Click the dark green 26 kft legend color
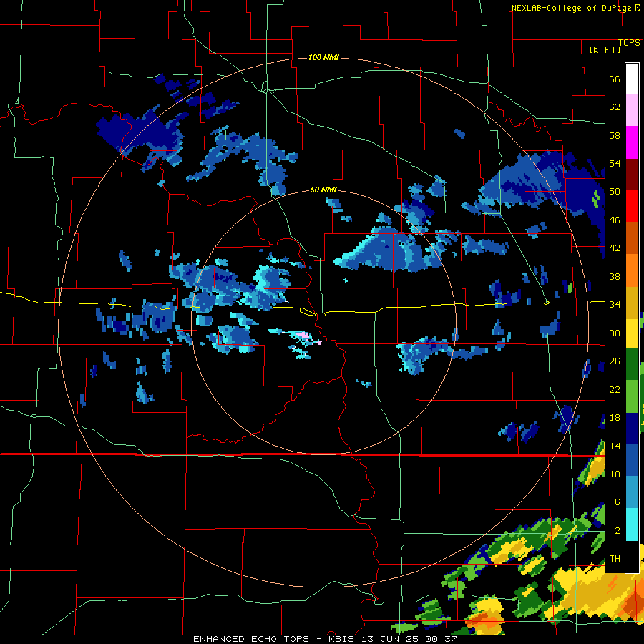Image resolution: width=644 pixels, height=644 pixels. (x=632, y=364)
